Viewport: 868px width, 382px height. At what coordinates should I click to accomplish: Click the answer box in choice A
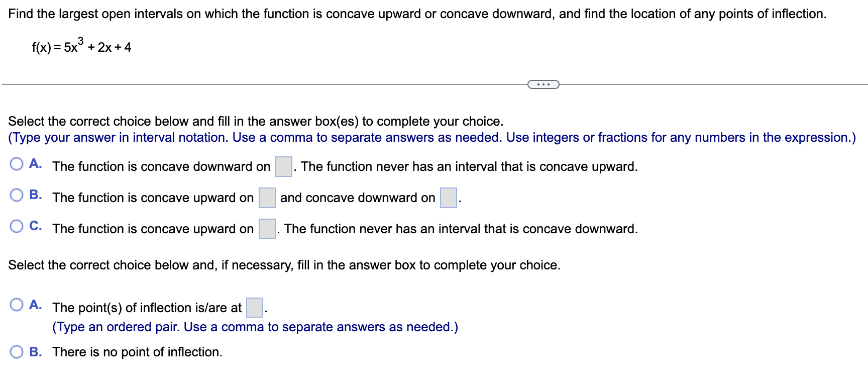click(283, 166)
